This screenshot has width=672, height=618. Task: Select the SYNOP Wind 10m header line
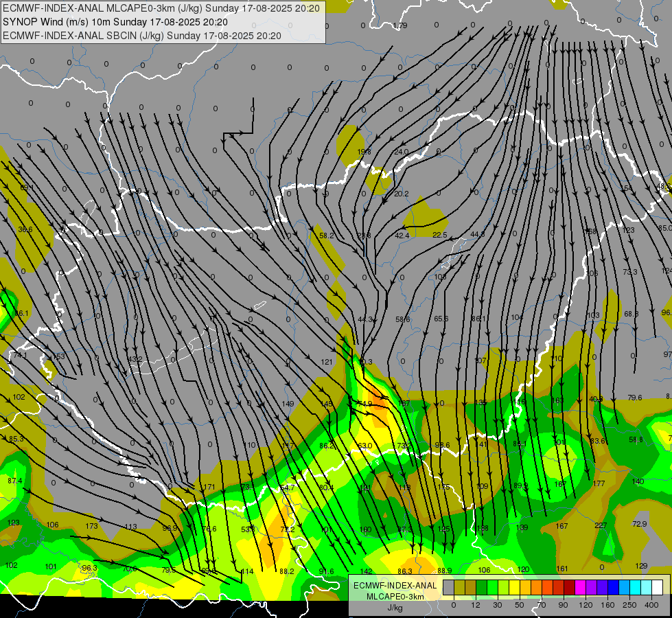[x=115, y=22]
